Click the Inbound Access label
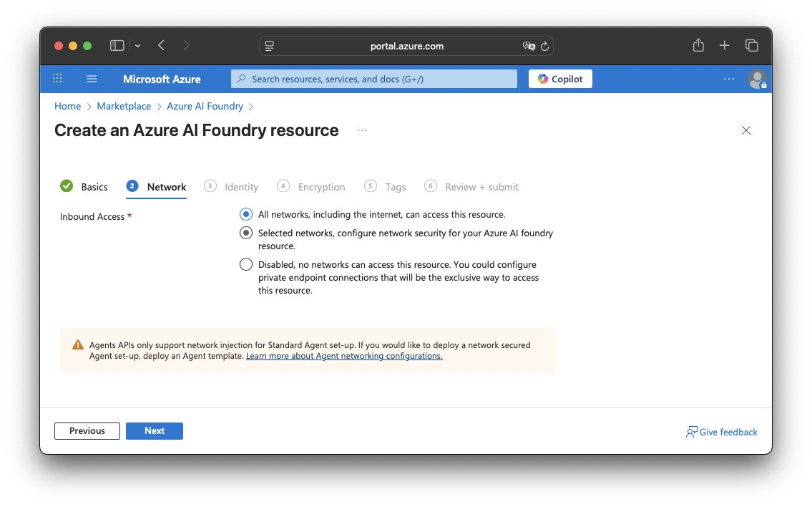This screenshot has width=812, height=507. pos(92,217)
